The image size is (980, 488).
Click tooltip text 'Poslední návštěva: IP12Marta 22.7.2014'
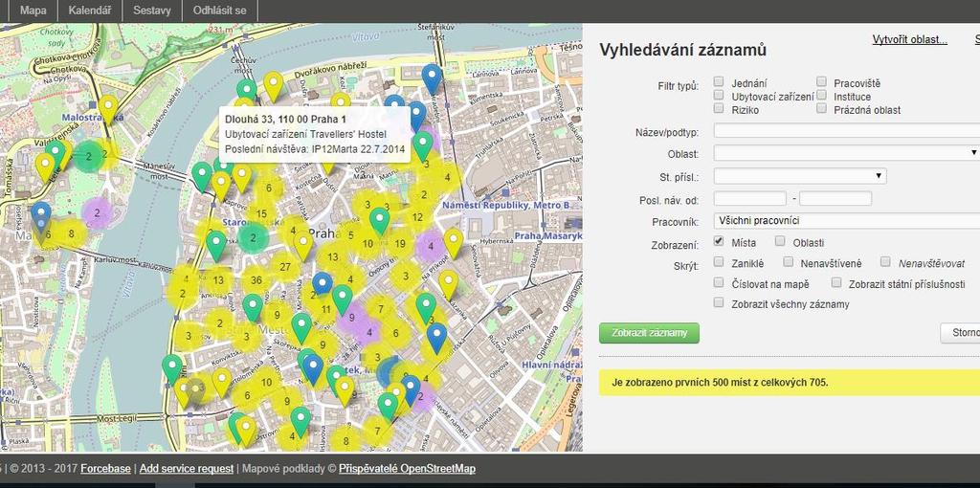[314, 149]
